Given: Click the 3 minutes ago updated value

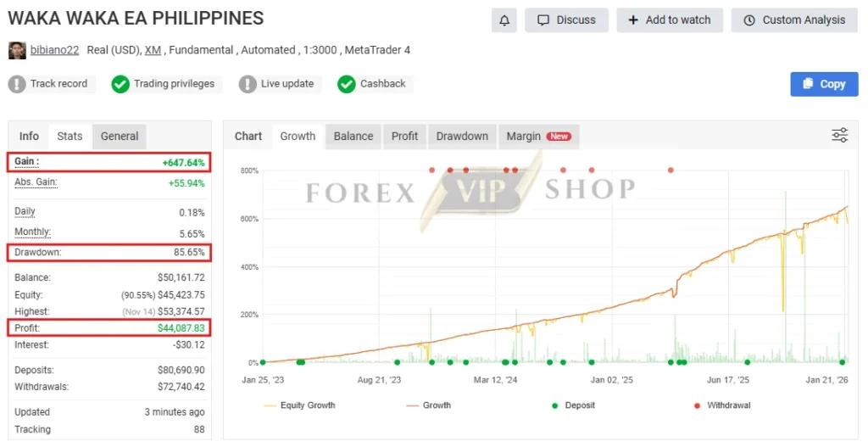Looking at the screenshot, I should [175, 413].
